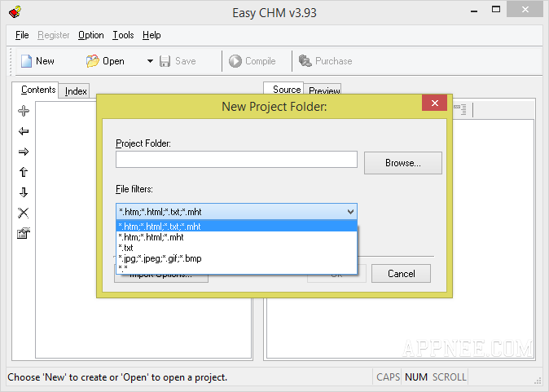Select the *.txt filter option
This screenshot has width=549, height=392.
pos(236,248)
